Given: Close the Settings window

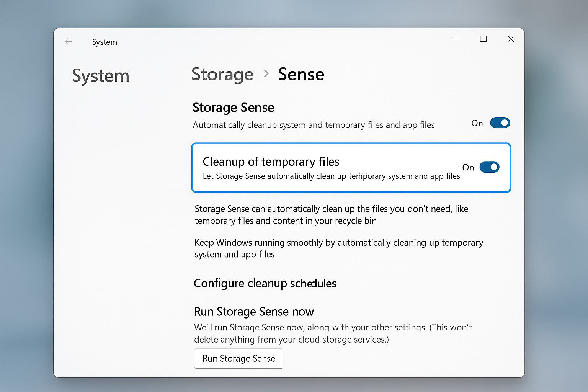Looking at the screenshot, I should pos(511,39).
